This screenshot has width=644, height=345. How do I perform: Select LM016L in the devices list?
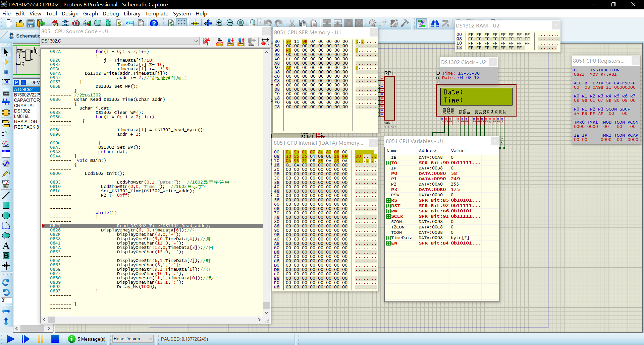coord(26,116)
